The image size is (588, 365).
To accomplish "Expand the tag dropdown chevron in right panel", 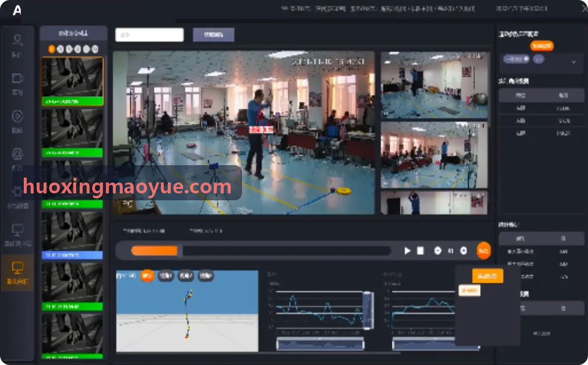I will tap(573, 62).
